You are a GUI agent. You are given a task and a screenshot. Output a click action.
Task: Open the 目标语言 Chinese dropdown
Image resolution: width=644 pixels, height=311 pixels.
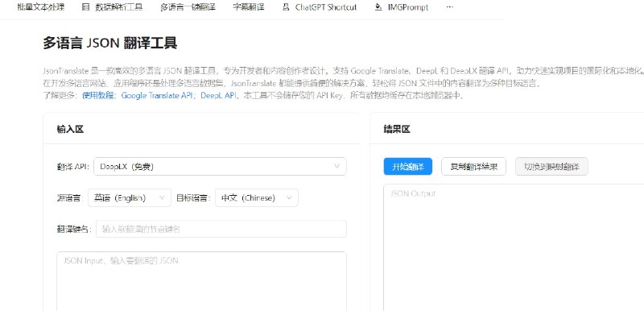(x=257, y=197)
